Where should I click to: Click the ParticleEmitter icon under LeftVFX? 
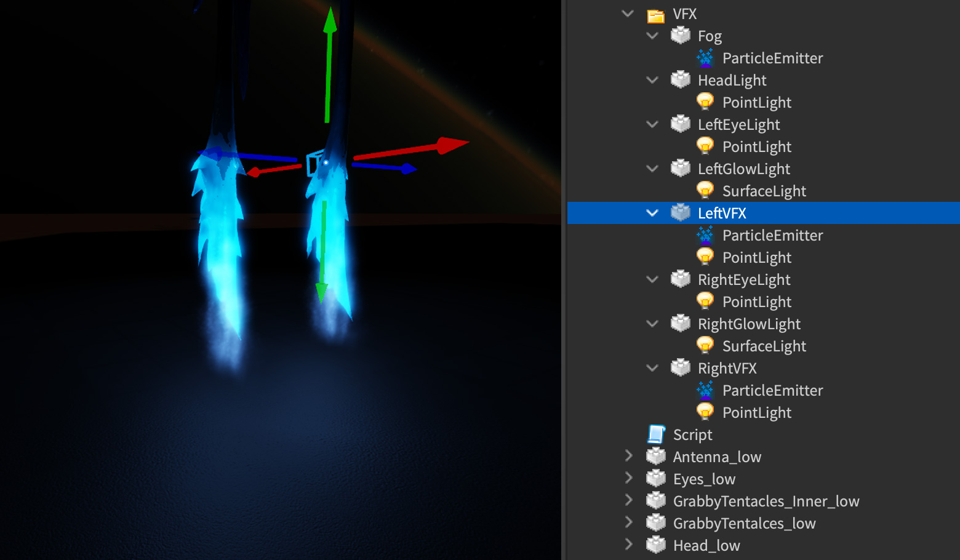(705, 235)
